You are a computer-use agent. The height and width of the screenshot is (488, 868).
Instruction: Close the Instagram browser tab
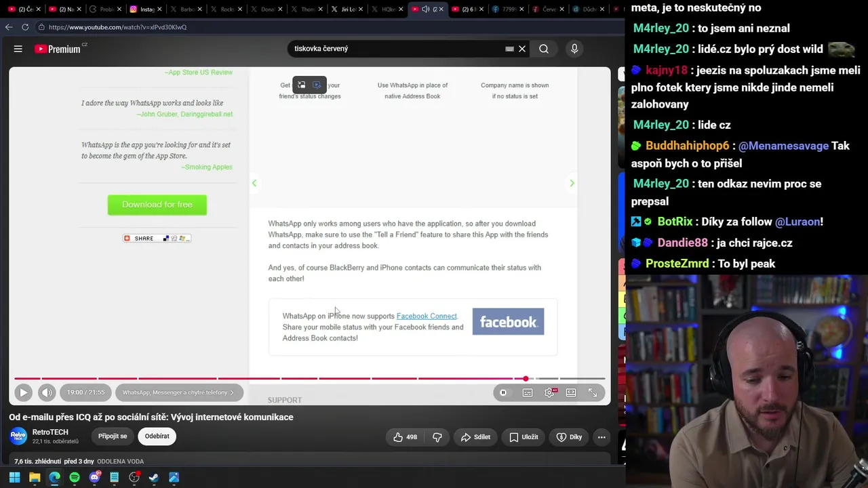pyautogui.click(x=160, y=9)
